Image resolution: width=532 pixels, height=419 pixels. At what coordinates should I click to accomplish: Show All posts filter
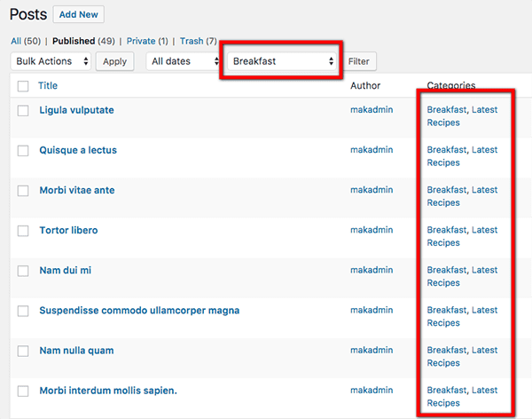16,41
